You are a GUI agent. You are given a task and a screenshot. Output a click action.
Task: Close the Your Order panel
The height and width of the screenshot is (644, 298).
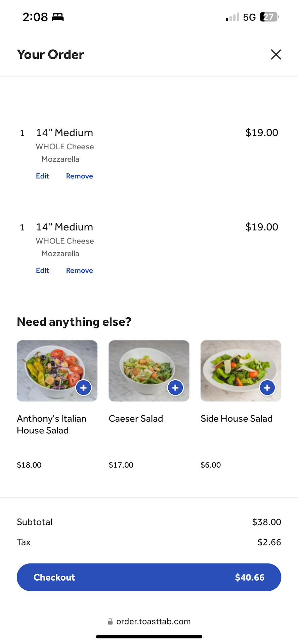click(276, 54)
